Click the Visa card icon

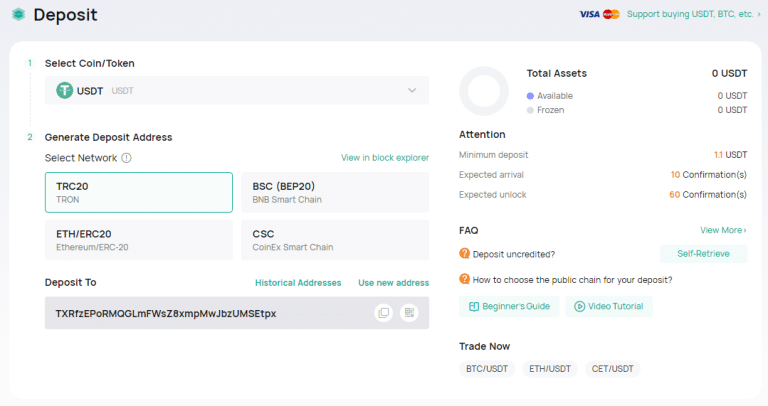pos(589,14)
